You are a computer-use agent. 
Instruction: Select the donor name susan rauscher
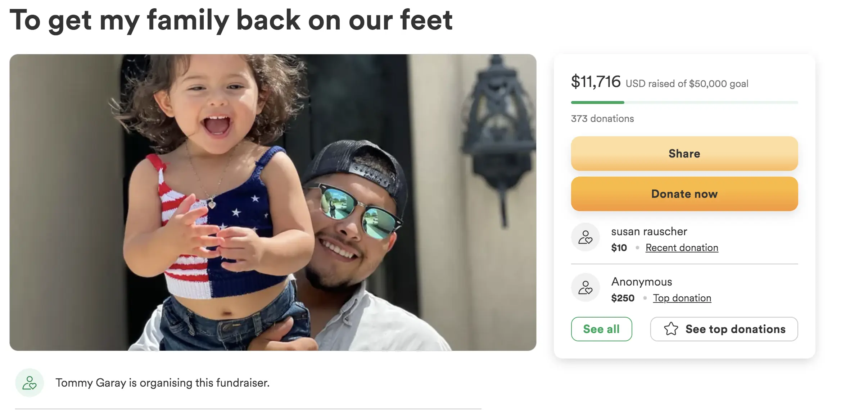(649, 232)
